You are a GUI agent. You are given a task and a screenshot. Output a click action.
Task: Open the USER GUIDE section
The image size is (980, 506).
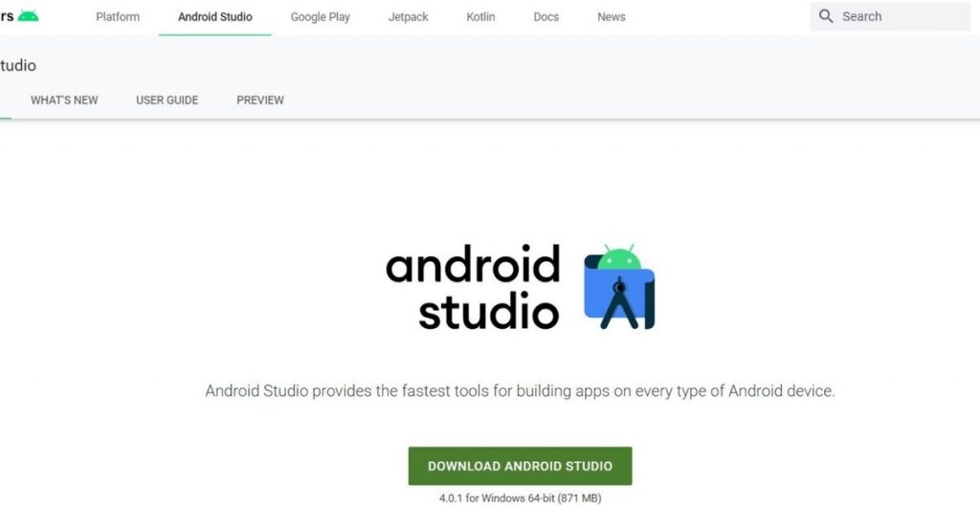[167, 99]
